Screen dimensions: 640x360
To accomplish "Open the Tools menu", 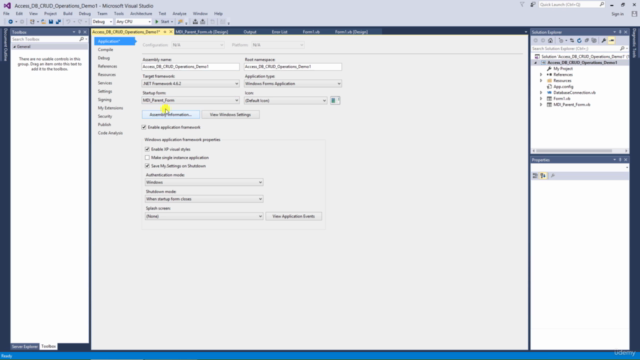I will click(118, 13).
